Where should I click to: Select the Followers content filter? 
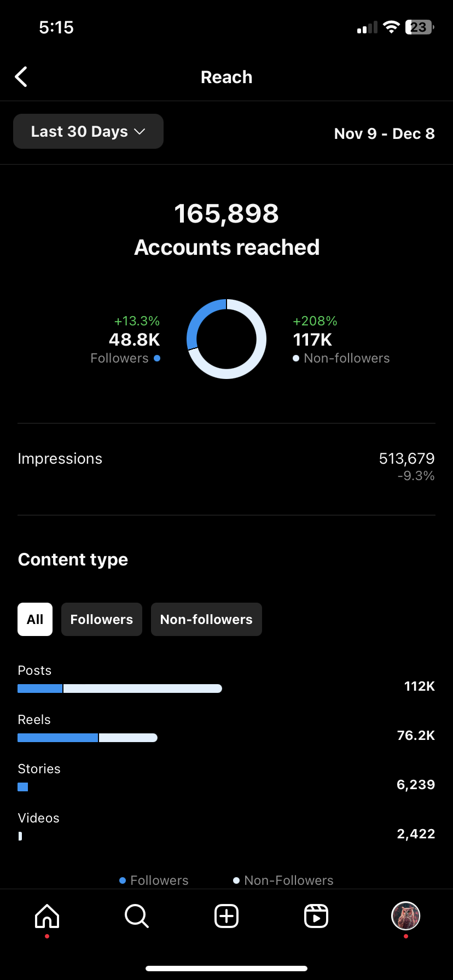(102, 619)
